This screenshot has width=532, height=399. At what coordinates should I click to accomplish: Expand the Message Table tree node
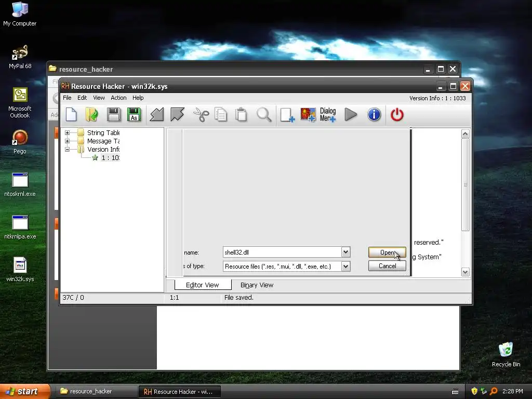67,141
